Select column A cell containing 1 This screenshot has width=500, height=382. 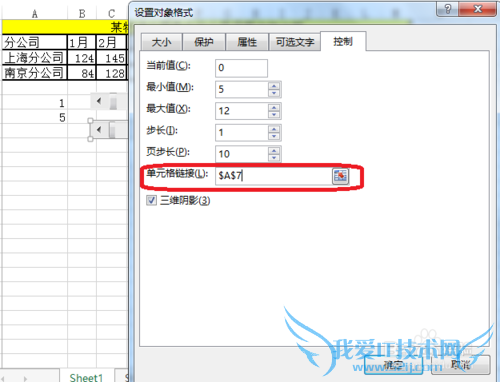point(34,103)
